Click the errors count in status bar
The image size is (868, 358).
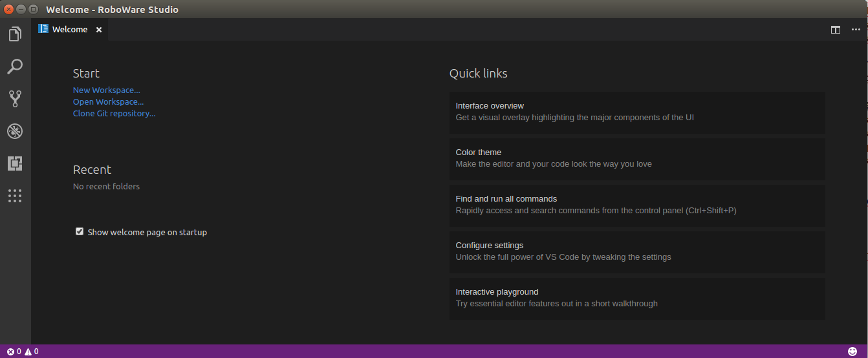click(14, 352)
